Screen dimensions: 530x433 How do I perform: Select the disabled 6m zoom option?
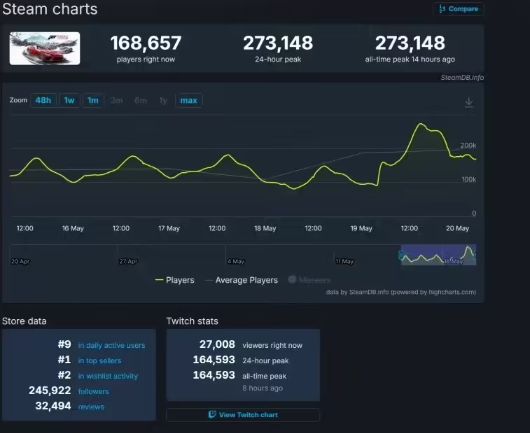[x=140, y=100]
